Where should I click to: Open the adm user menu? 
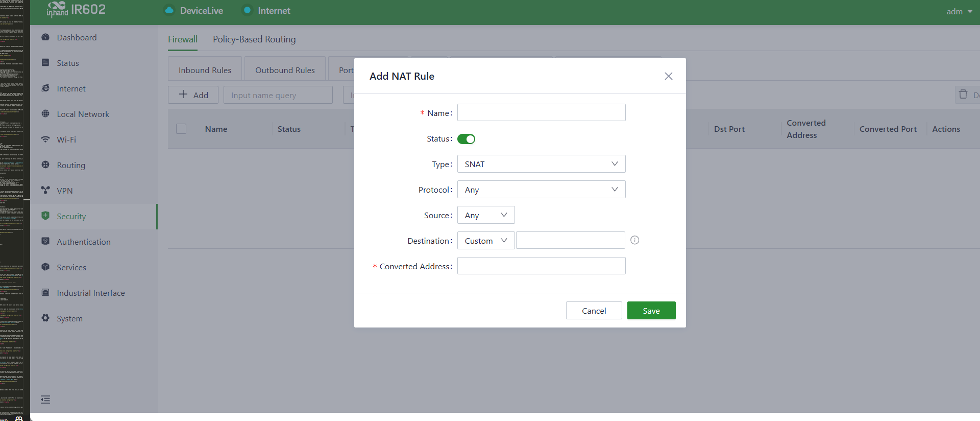pos(959,11)
